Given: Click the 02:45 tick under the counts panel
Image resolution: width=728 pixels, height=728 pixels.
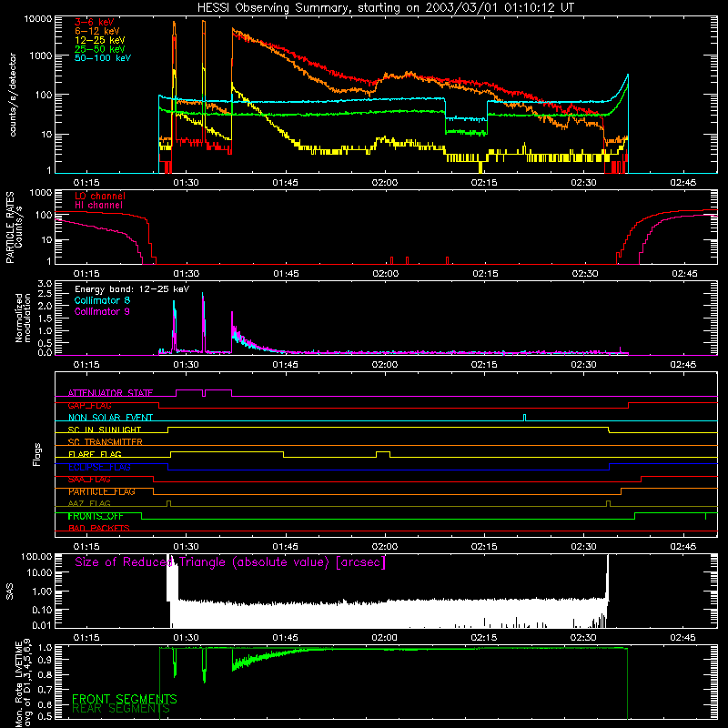Looking at the screenshot, I should (683, 183).
